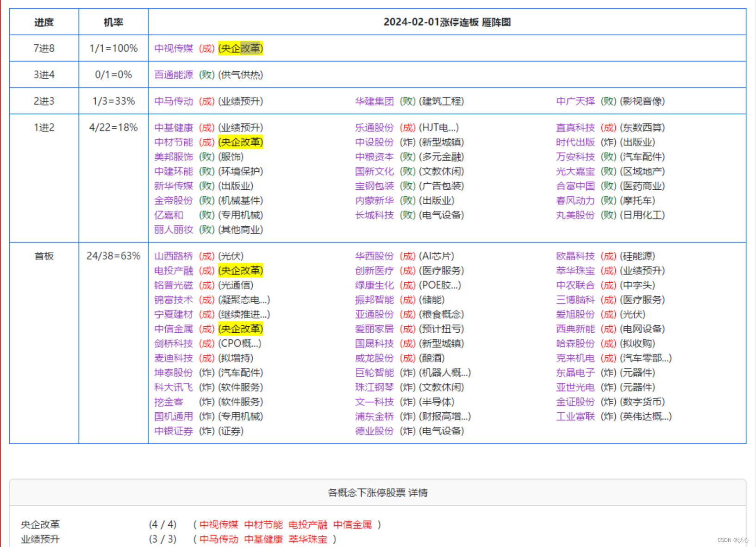This screenshot has width=756, height=547.
Task: Select the 7进8 progress cell
Action: coord(44,48)
